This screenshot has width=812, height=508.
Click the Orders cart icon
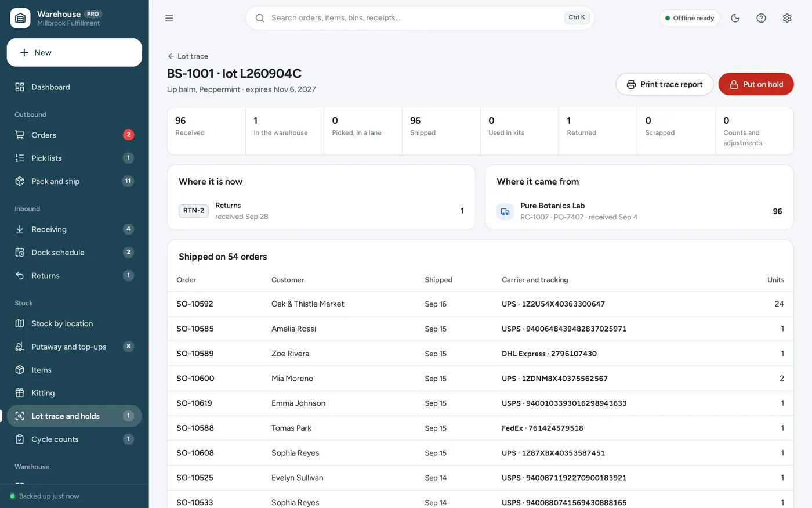click(x=20, y=135)
